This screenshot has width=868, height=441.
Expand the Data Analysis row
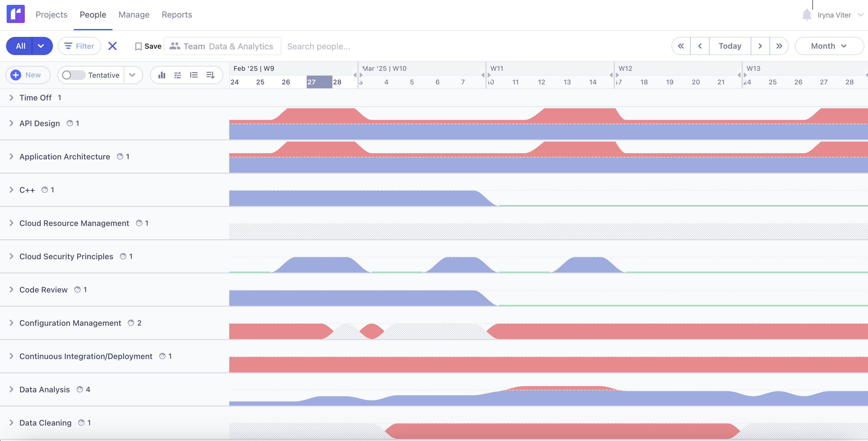tap(11, 390)
